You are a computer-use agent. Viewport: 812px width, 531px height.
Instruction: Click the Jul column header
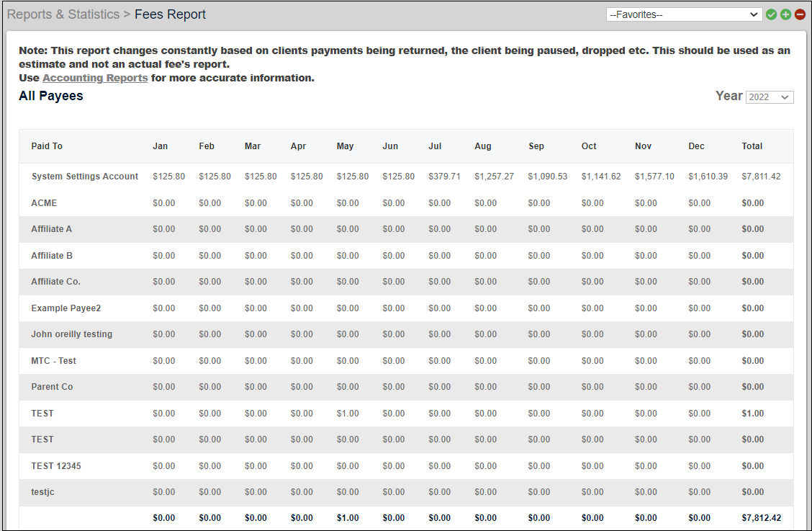[x=435, y=146]
